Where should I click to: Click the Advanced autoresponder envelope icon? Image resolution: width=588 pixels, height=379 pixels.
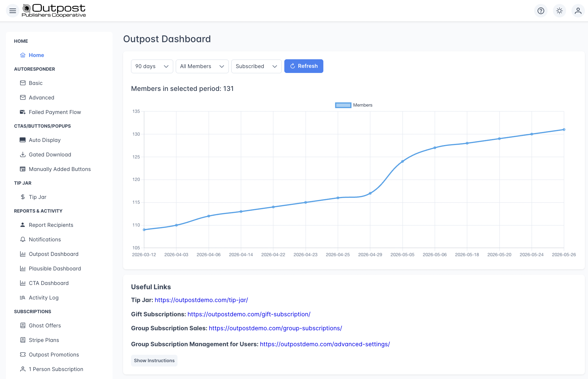click(23, 97)
